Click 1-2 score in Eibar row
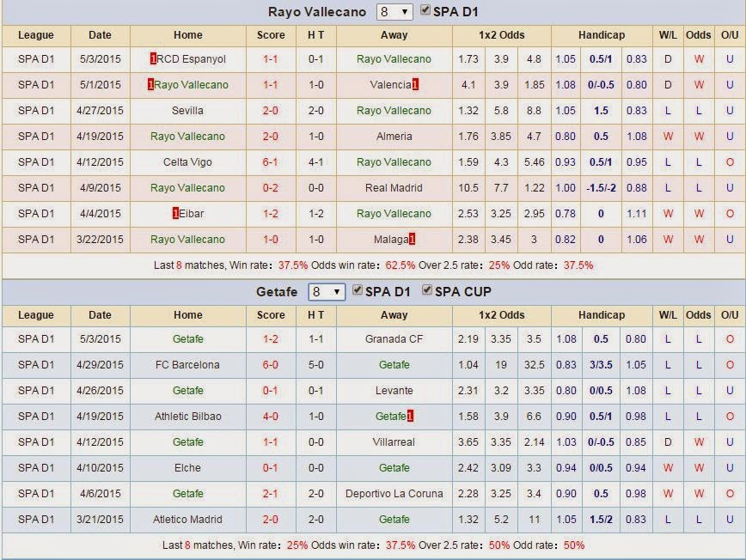This screenshot has width=746, height=560. [x=270, y=214]
